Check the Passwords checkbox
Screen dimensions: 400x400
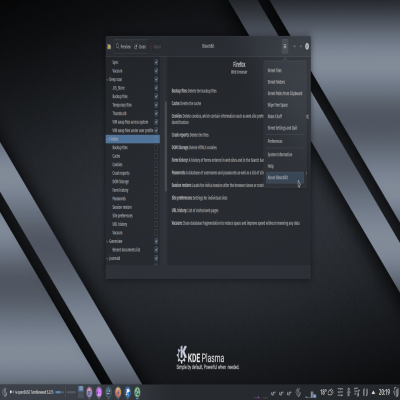pos(156,199)
